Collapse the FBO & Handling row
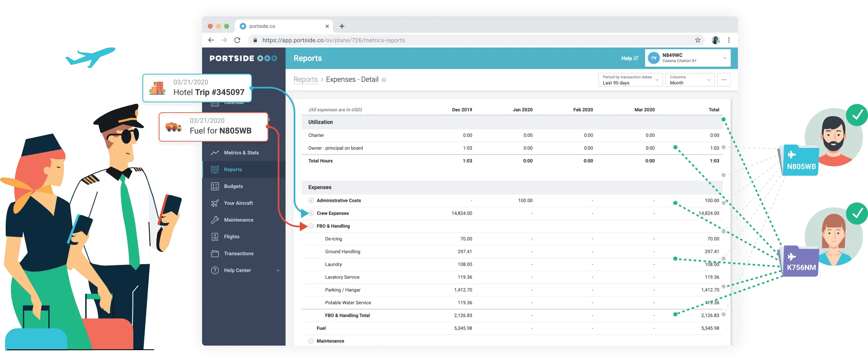The image size is (868, 362). pyautogui.click(x=311, y=226)
